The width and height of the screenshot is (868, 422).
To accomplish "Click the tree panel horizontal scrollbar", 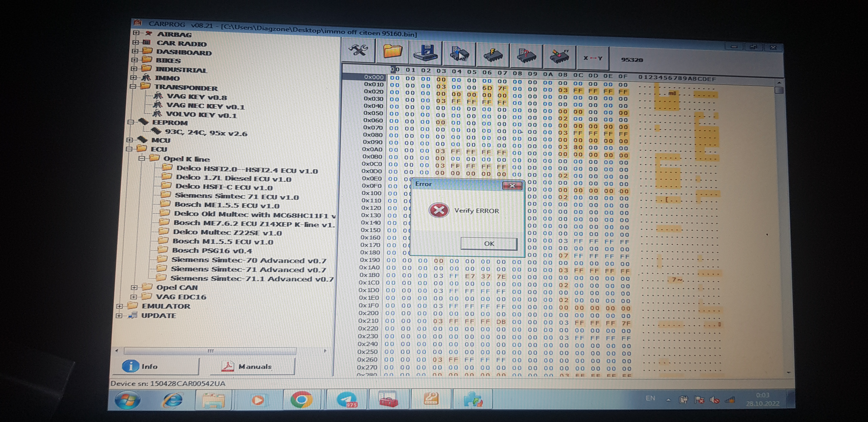I will [210, 351].
